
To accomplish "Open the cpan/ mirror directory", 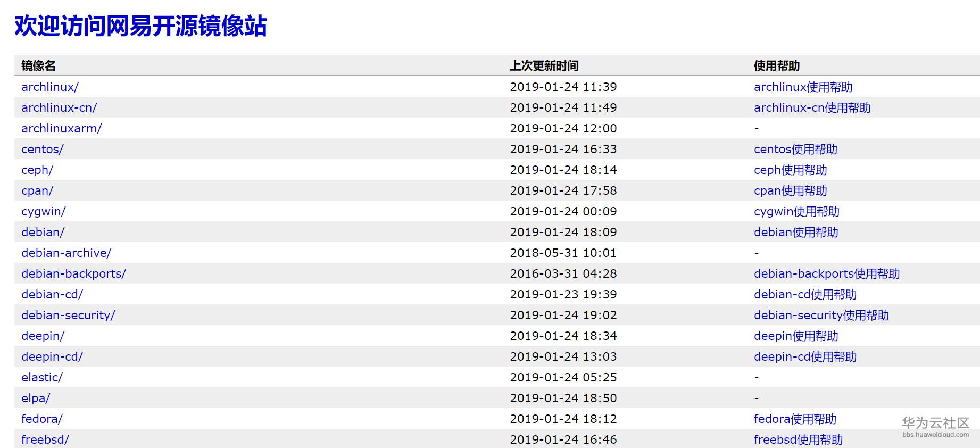I will [37, 191].
